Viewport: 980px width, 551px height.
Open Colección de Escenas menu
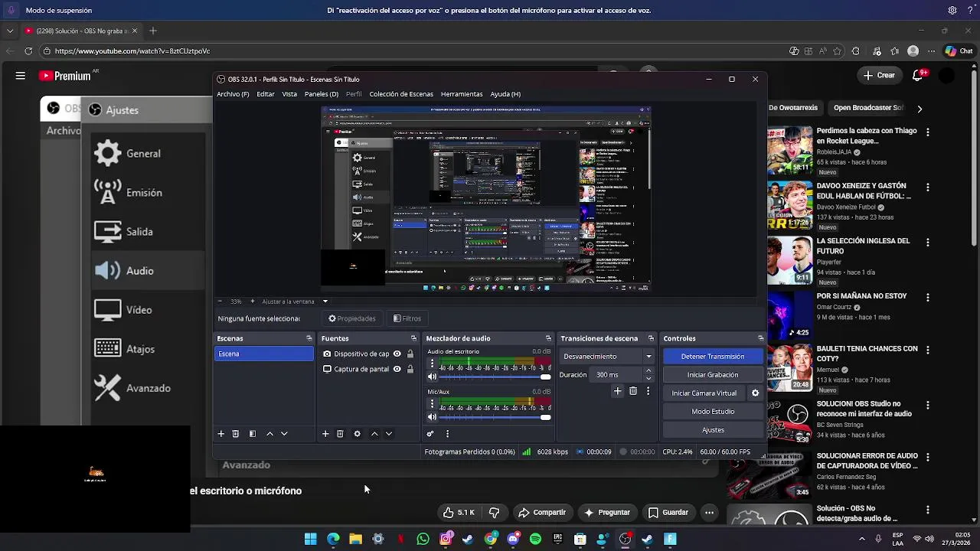401,94
